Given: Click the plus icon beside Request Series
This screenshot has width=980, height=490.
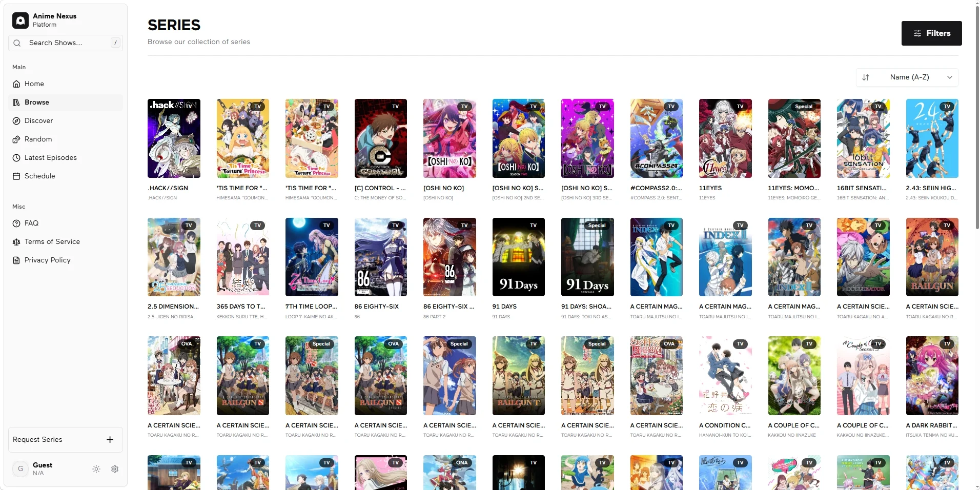Looking at the screenshot, I should pos(110,440).
